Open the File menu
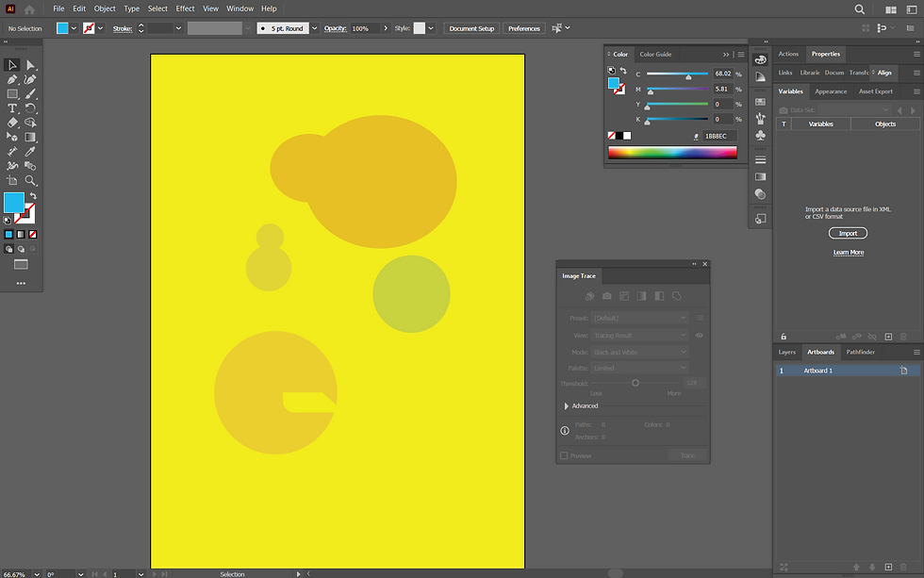Screen dimensions: 924x578 click(58, 8)
